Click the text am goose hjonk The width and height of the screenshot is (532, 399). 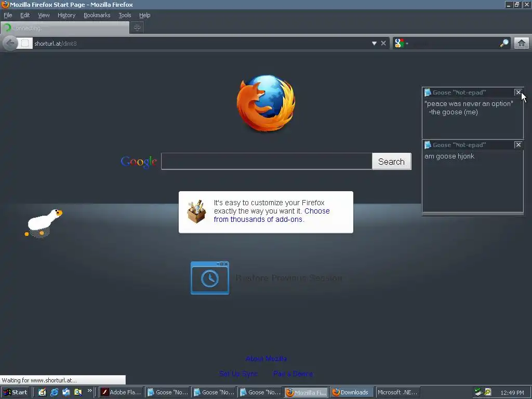click(x=449, y=156)
